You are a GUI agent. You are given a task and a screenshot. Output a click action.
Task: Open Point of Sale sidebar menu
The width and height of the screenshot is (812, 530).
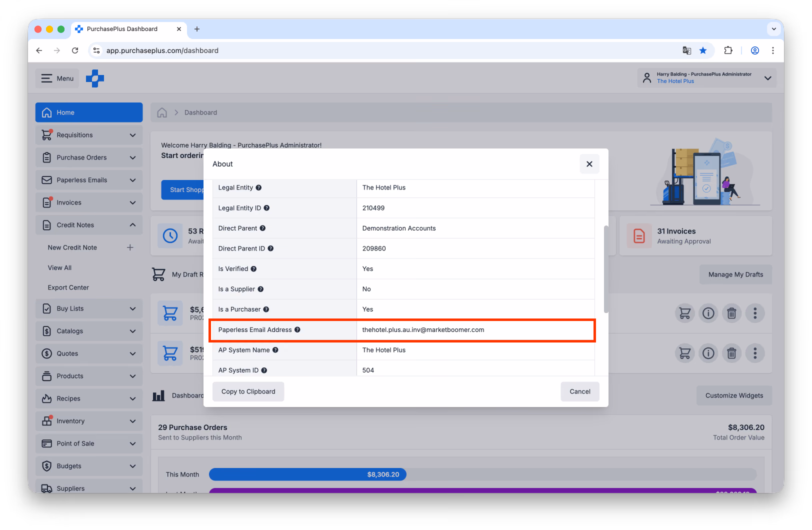[x=89, y=443]
